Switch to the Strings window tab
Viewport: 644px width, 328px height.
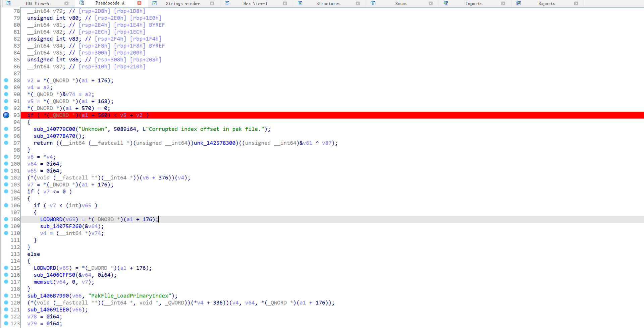(182, 4)
